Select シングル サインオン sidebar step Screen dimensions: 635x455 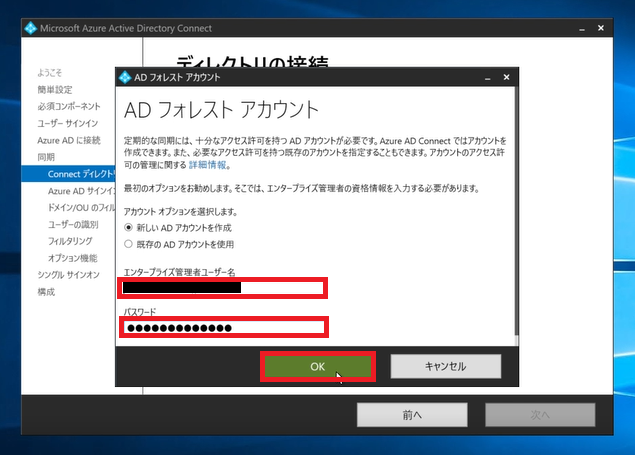click(x=68, y=275)
